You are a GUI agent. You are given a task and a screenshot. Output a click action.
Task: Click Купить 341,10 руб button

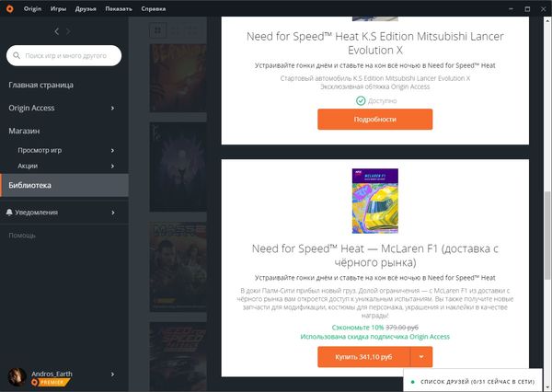tap(363, 357)
